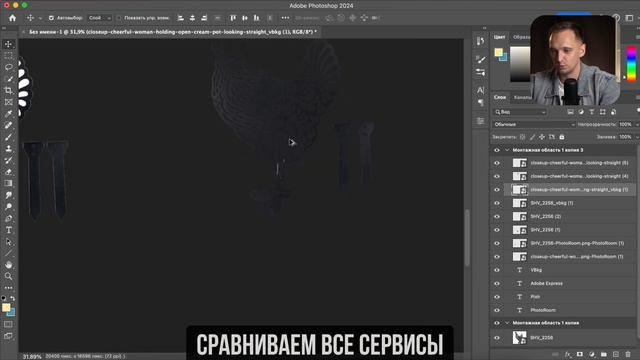This screenshot has width=640, height=360.
Task: Hide layer SHV_2256_vbkg (1)
Action: point(497,203)
